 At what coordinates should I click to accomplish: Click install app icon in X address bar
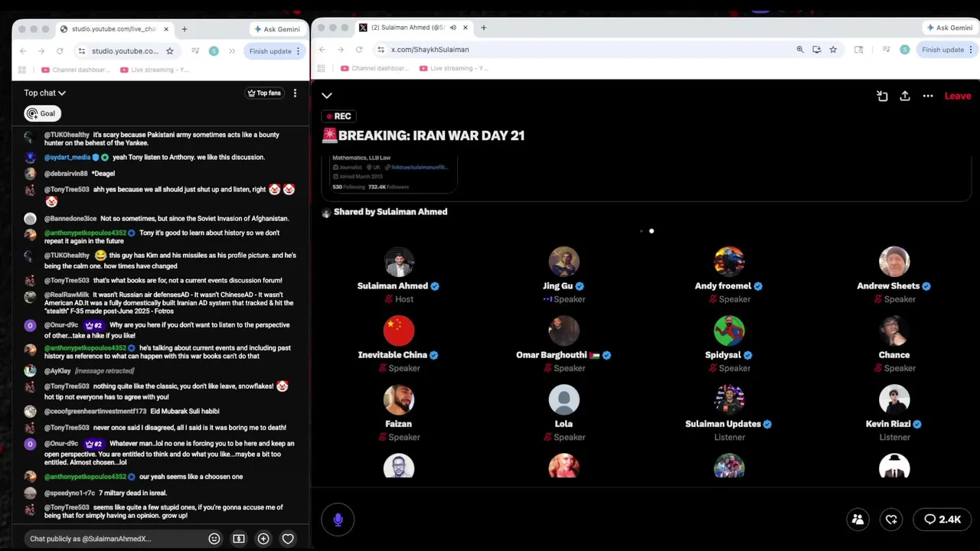[x=816, y=50]
